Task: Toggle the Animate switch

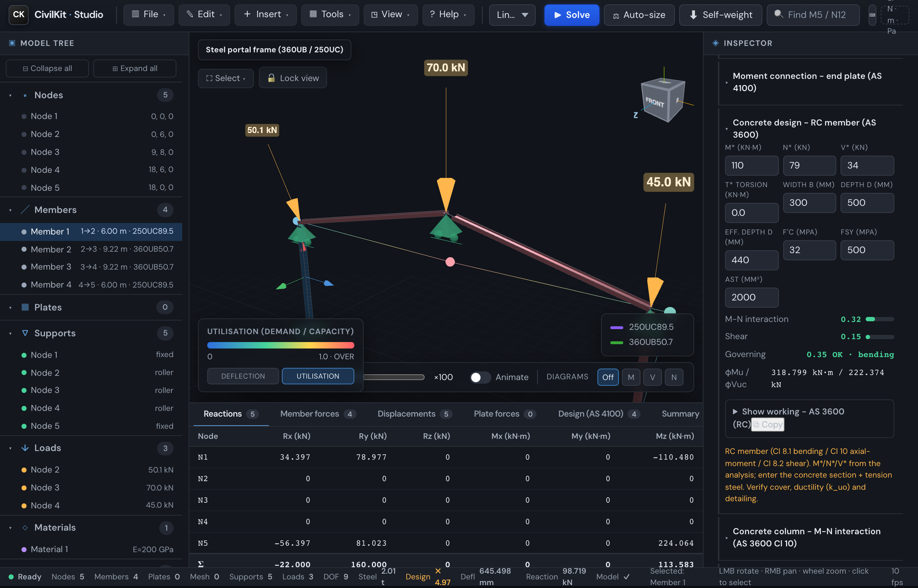Action: [480, 377]
